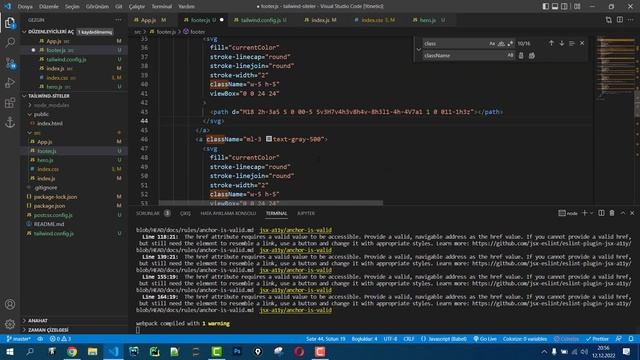Open the anchor icon activity bar view
This screenshot has height=360, width=640.
(10, 122)
